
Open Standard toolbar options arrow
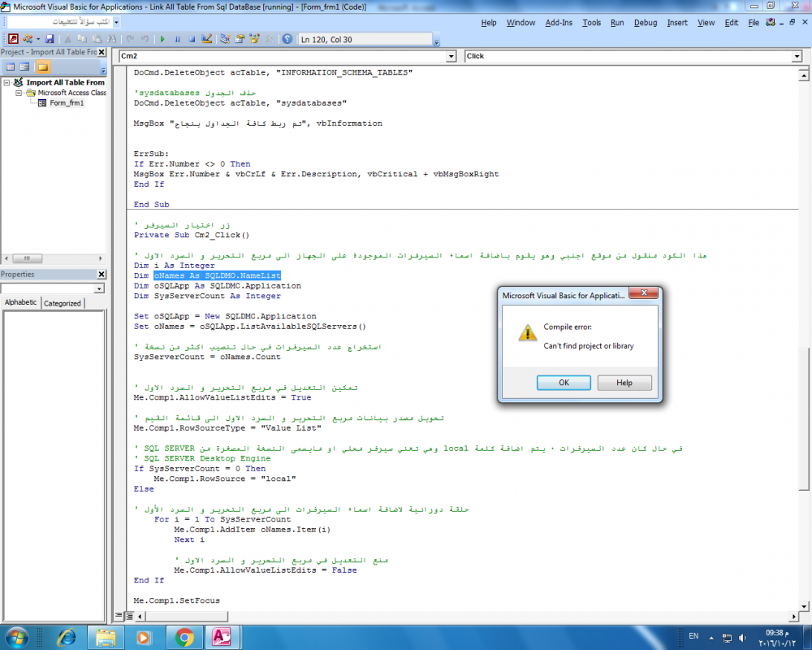(437, 42)
